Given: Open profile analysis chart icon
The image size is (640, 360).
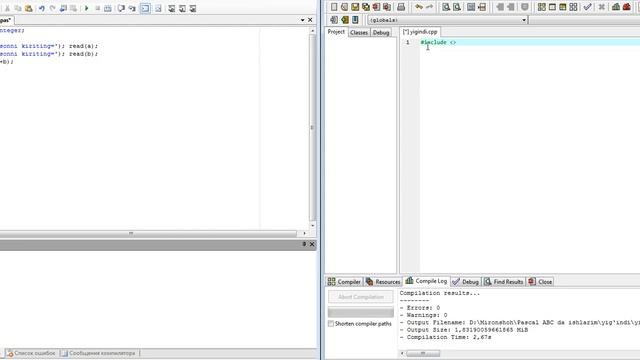Looking at the screenshot, I should click(616, 7).
